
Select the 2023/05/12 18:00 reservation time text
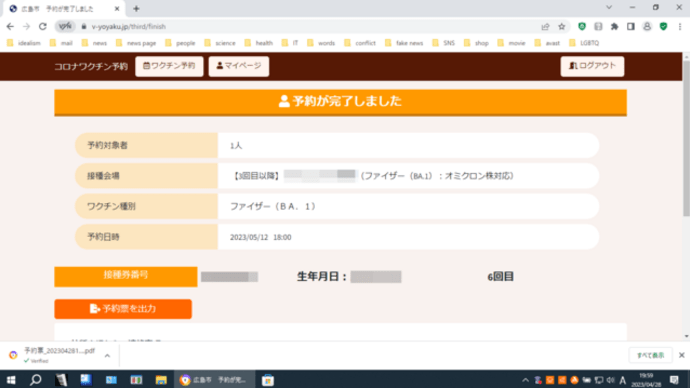261,237
